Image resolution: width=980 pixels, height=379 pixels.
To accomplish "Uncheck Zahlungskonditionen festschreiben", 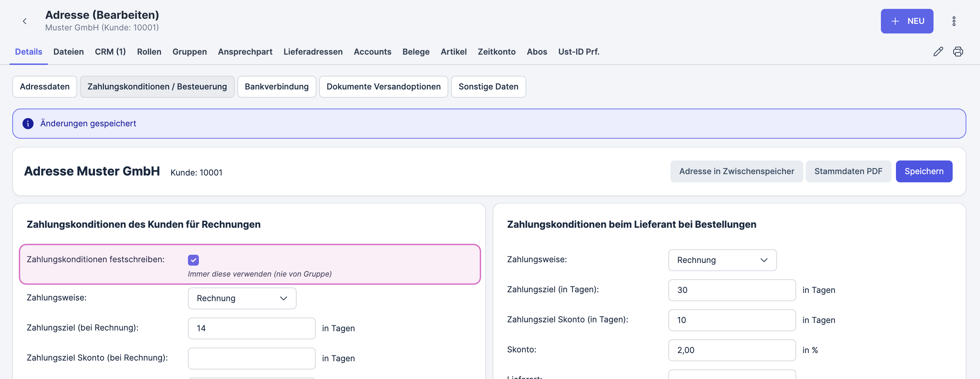I will point(194,260).
